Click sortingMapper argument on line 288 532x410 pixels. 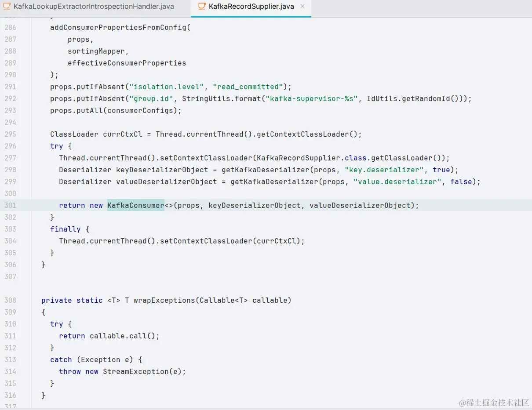96,51
